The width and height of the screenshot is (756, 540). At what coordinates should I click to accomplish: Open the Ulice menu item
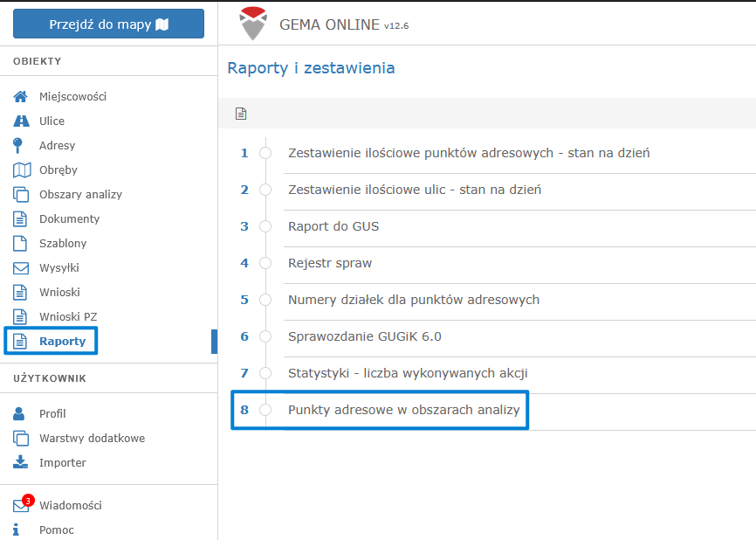pyautogui.click(x=52, y=121)
